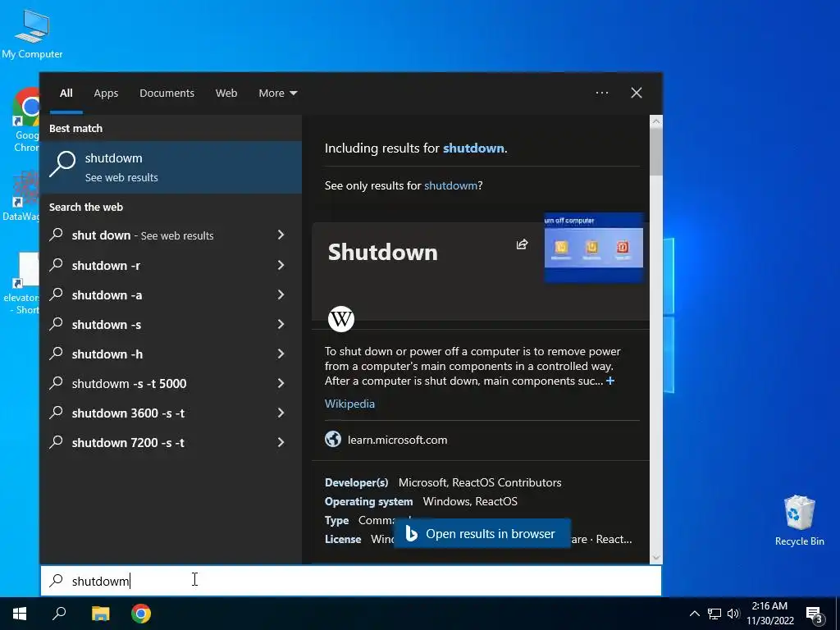
Task: Switch to the All tab
Action: [66, 93]
